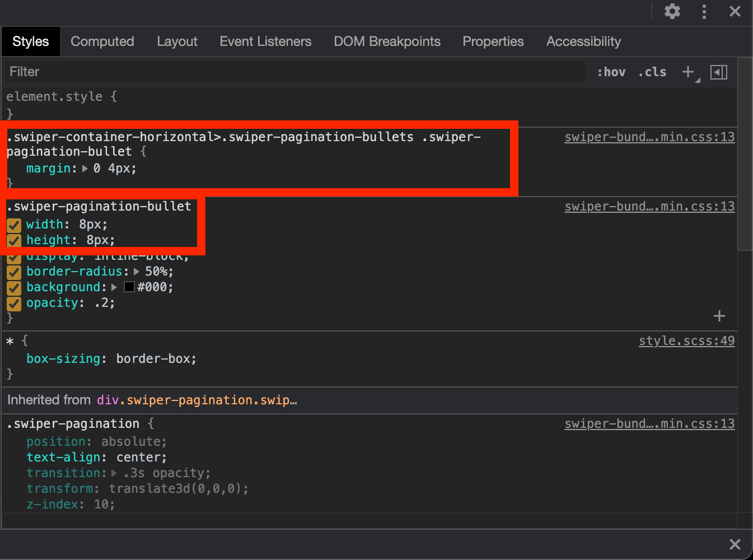Expand the transition shorthand triangle
The image size is (753, 560).
pos(114,473)
